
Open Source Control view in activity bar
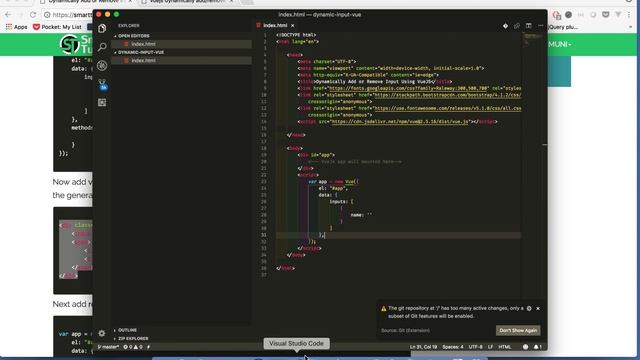(102, 65)
